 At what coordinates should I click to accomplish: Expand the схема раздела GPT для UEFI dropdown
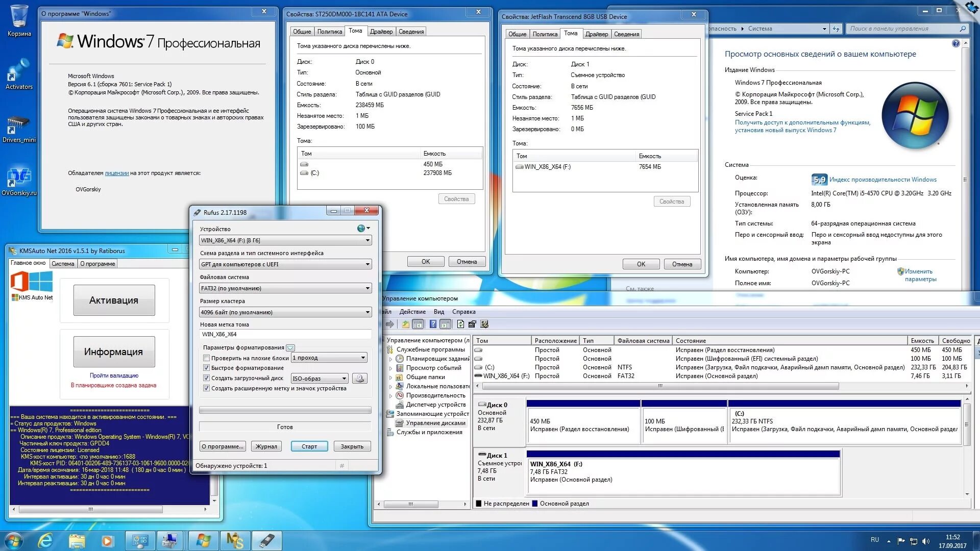tap(367, 264)
